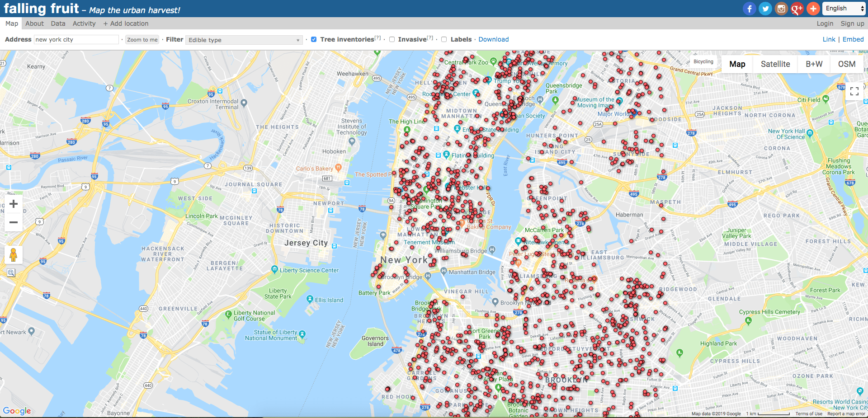Open the Facebook share icon
The image size is (868, 418).
(x=749, y=9)
